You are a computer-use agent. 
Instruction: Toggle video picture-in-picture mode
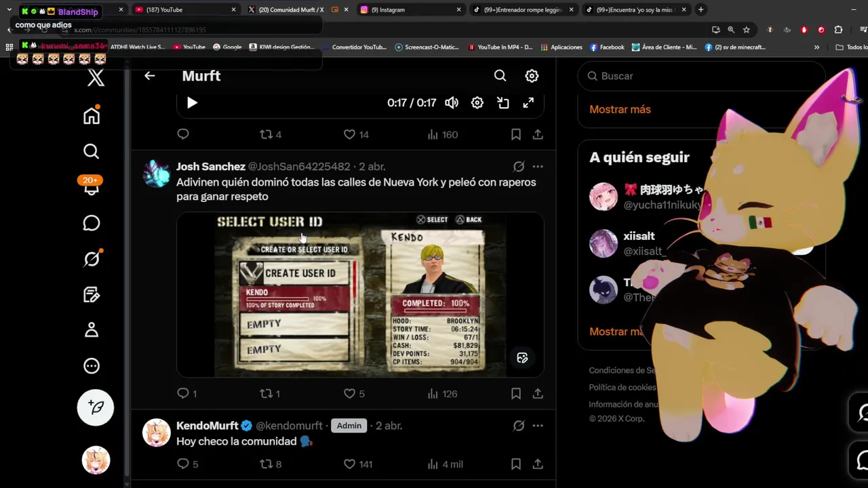click(x=503, y=103)
